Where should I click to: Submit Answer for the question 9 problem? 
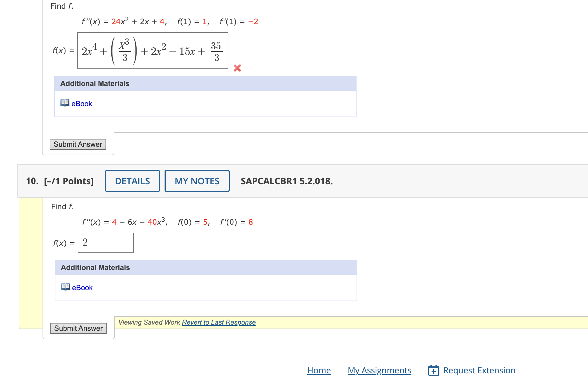pyautogui.click(x=78, y=145)
